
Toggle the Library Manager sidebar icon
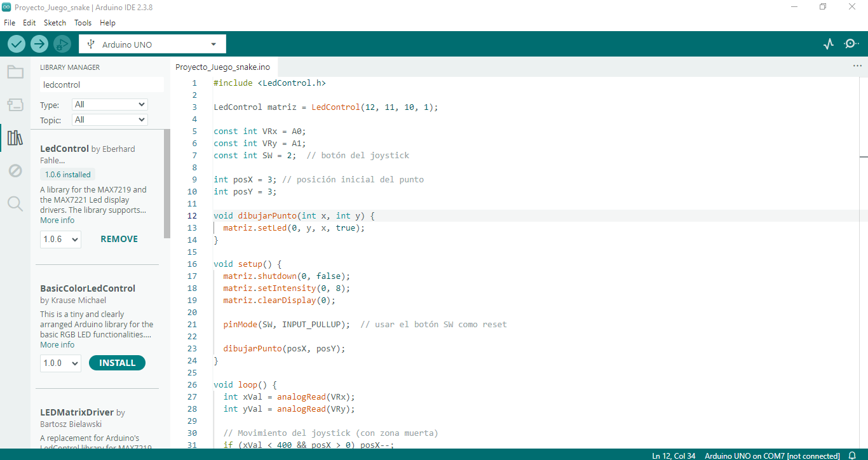15,138
